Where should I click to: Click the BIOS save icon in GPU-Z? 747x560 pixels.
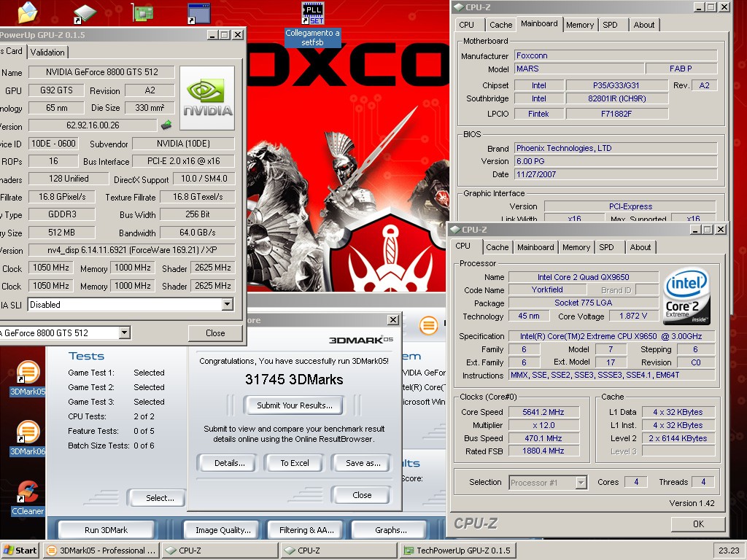click(166, 125)
